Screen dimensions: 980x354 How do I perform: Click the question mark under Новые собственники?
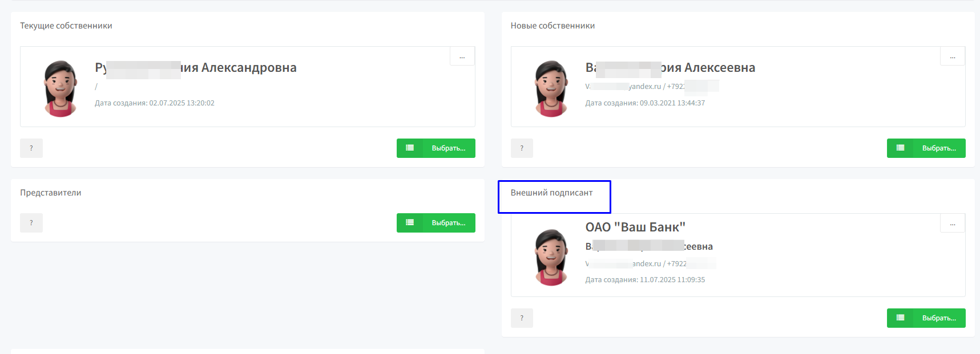point(522,148)
